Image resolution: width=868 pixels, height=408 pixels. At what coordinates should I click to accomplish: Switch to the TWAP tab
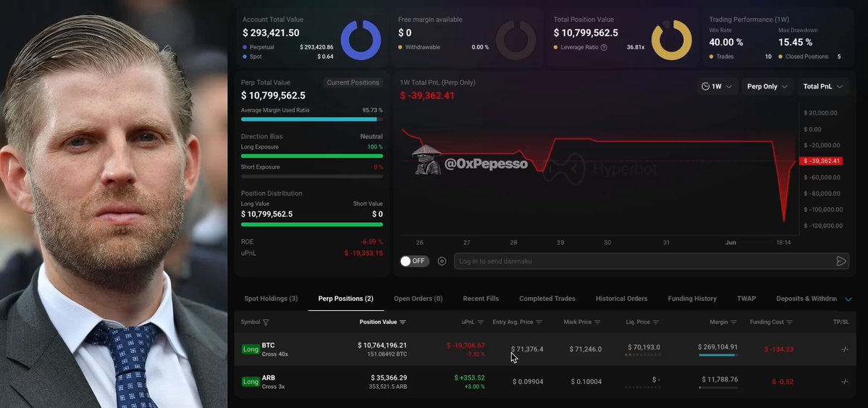point(746,299)
